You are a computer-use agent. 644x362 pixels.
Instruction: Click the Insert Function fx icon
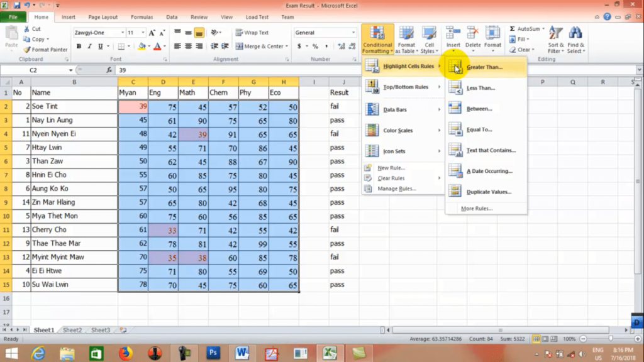[x=109, y=70]
